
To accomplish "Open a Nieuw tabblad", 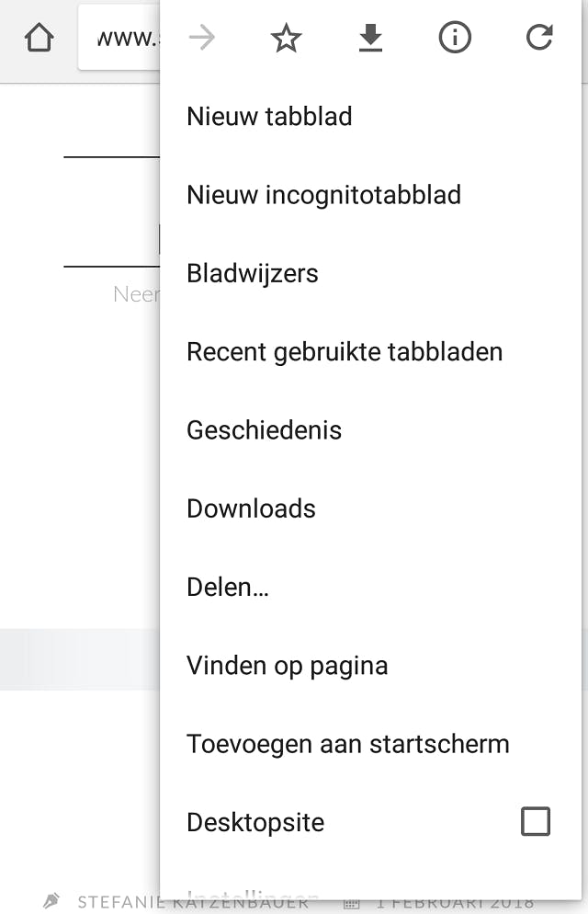I will tap(269, 117).
